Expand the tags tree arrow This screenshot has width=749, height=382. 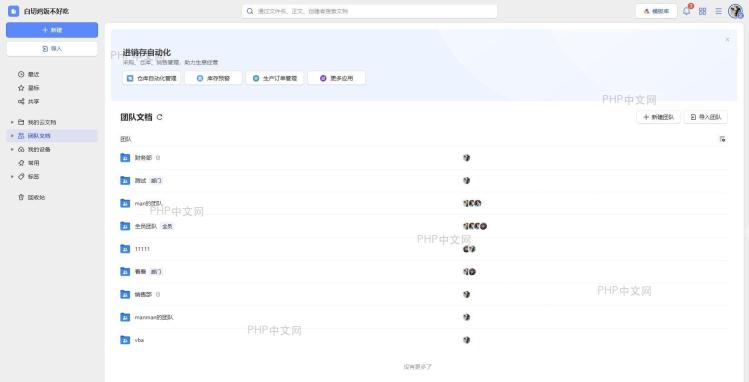(12, 177)
